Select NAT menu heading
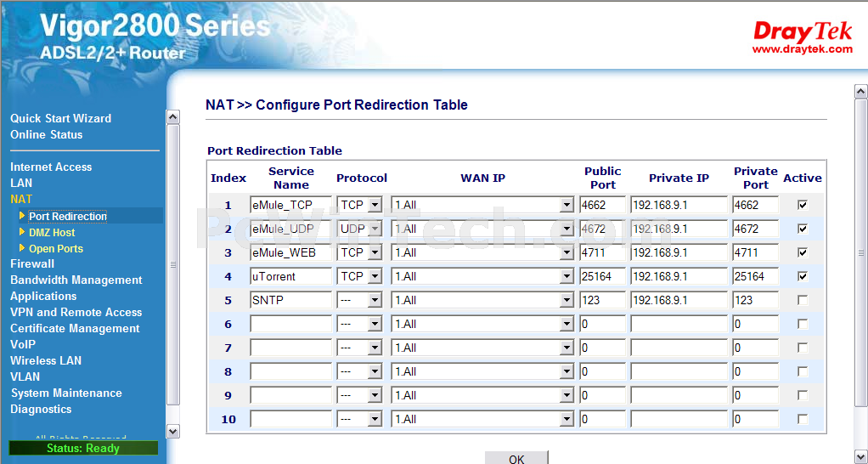This screenshot has height=464, width=868. point(21,199)
